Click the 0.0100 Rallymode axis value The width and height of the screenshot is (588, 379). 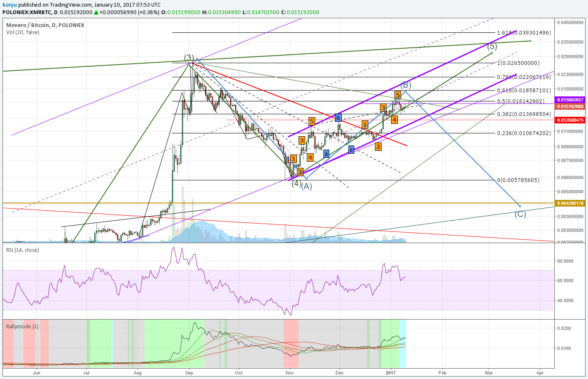click(564, 348)
